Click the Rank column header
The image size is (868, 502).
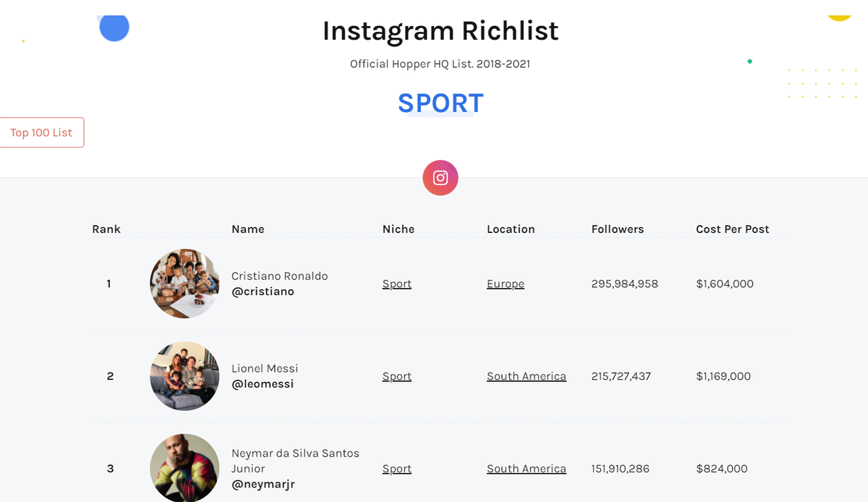(106, 229)
